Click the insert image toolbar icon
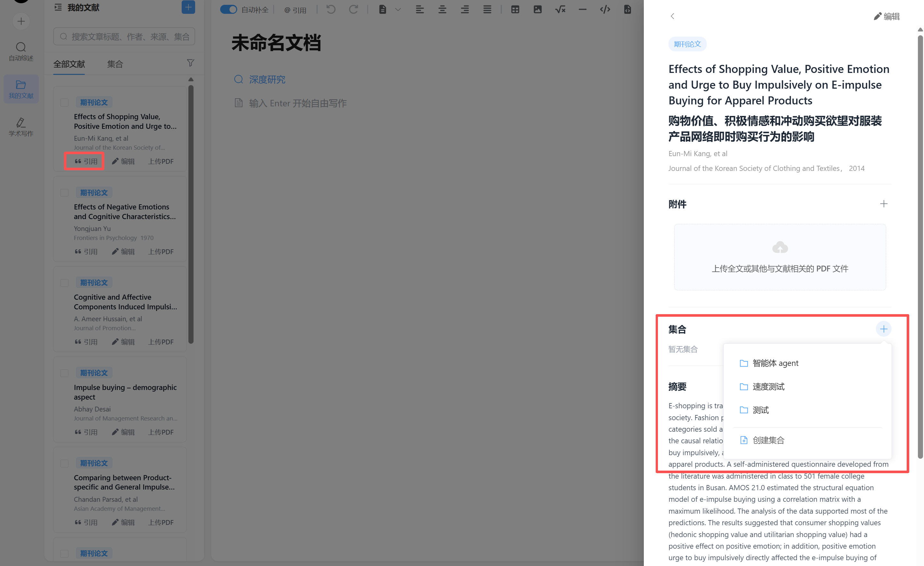Viewport: 924px width, 566px height. (537, 9)
